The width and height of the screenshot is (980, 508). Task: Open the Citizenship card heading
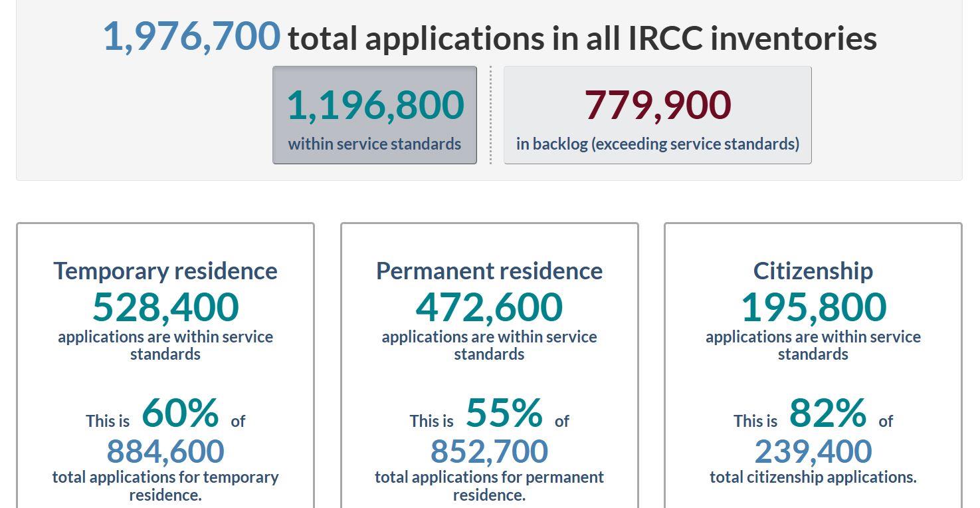click(813, 271)
